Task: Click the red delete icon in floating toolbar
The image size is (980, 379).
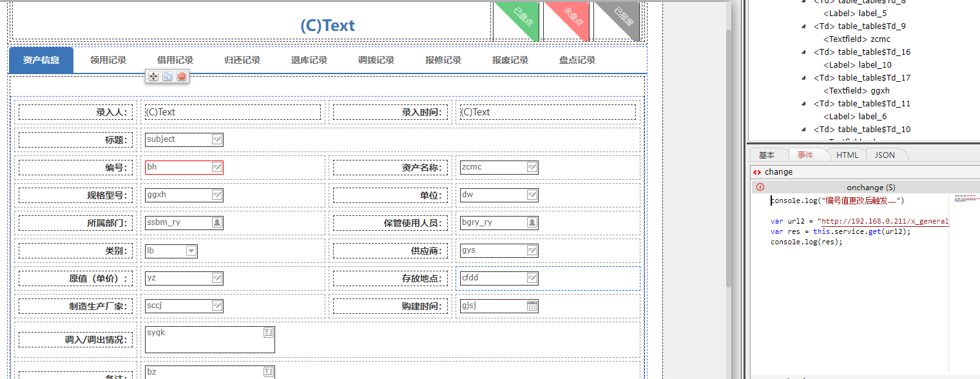Action: point(182,76)
